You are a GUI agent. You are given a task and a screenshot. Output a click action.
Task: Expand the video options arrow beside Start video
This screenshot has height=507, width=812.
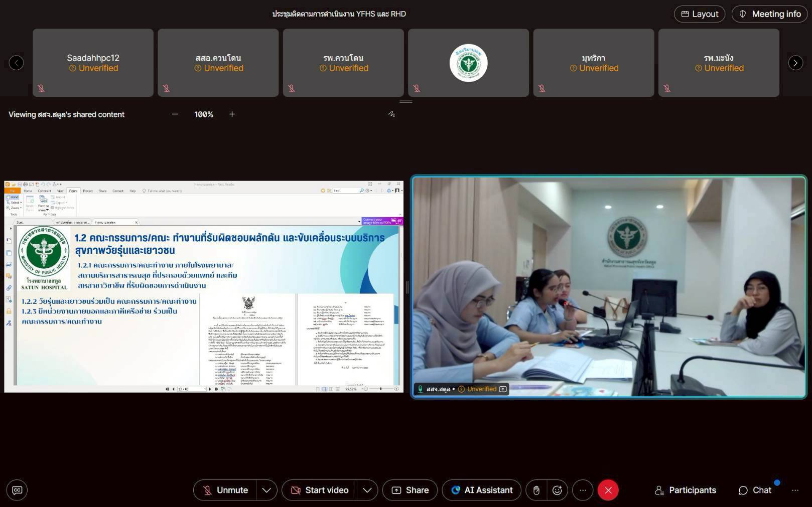point(367,490)
